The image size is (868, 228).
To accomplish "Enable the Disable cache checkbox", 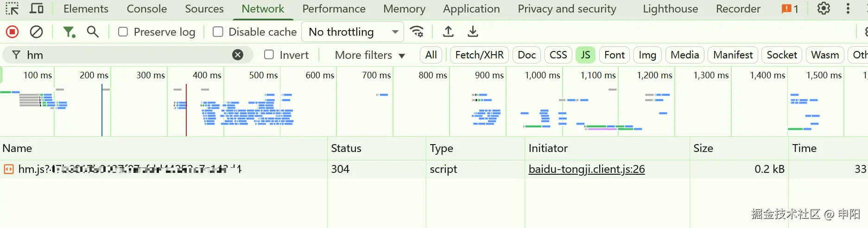I will click(x=218, y=32).
